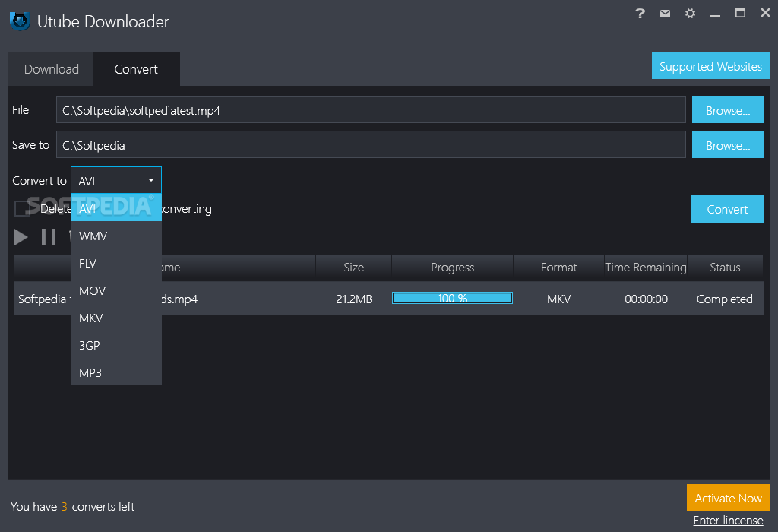Viewport: 778px width, 532px height.
Task: Click the blue Convert button
Action: point(727,209)
